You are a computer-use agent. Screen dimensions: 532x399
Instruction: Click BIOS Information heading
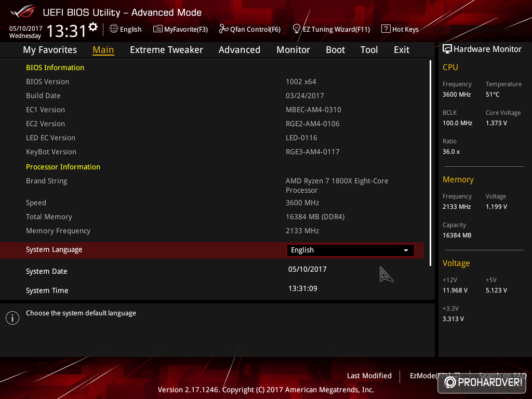(55, 68)
